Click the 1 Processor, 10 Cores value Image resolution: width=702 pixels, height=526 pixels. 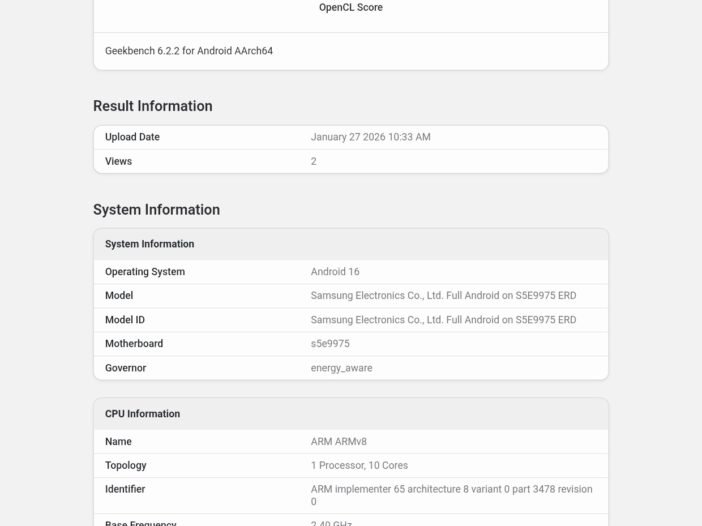359,466
